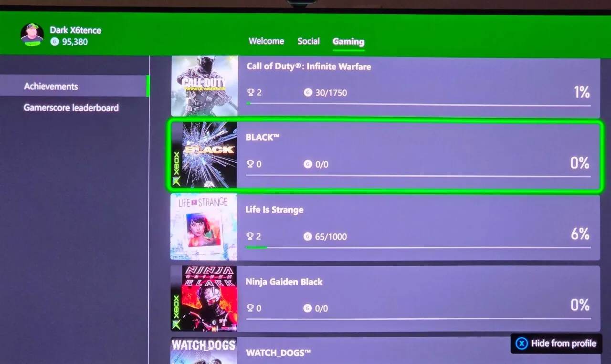
Task: Click the gamerscore icon in Life Is Strange row
Action: pyautogui.click(x=308, y=236)
